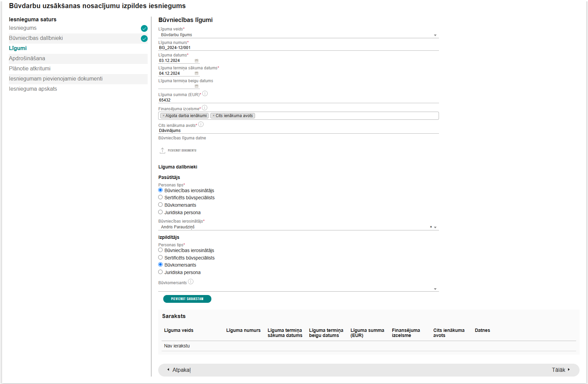
Task: Click the Cits ienākuma avots text field
Action: pyautogui.click(x=298, y=131)
